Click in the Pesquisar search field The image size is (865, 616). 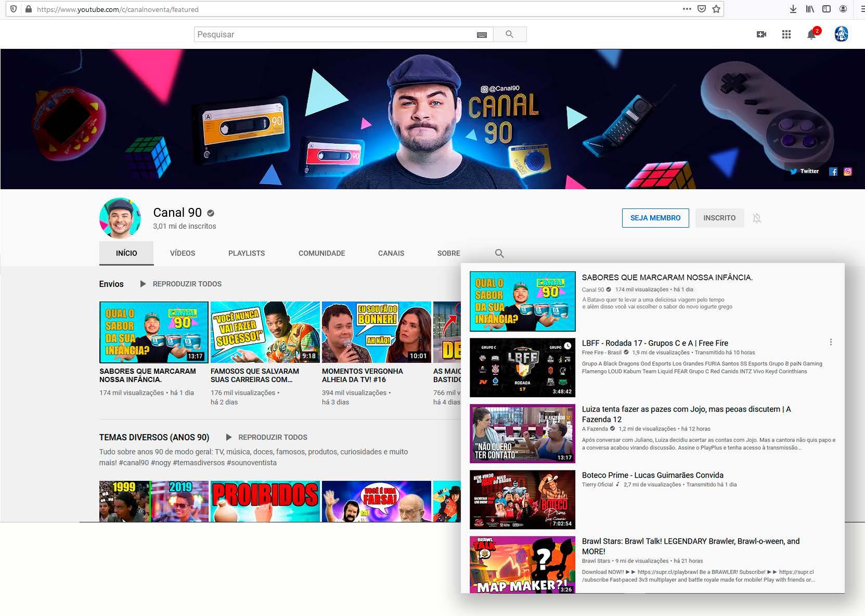click(335, 34)
